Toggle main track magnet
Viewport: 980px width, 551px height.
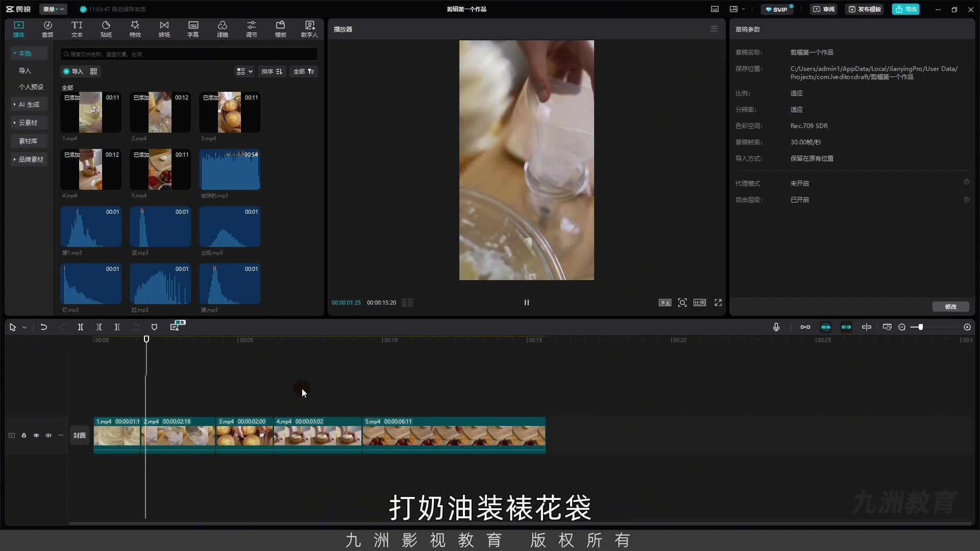click(x=805, y=327)
